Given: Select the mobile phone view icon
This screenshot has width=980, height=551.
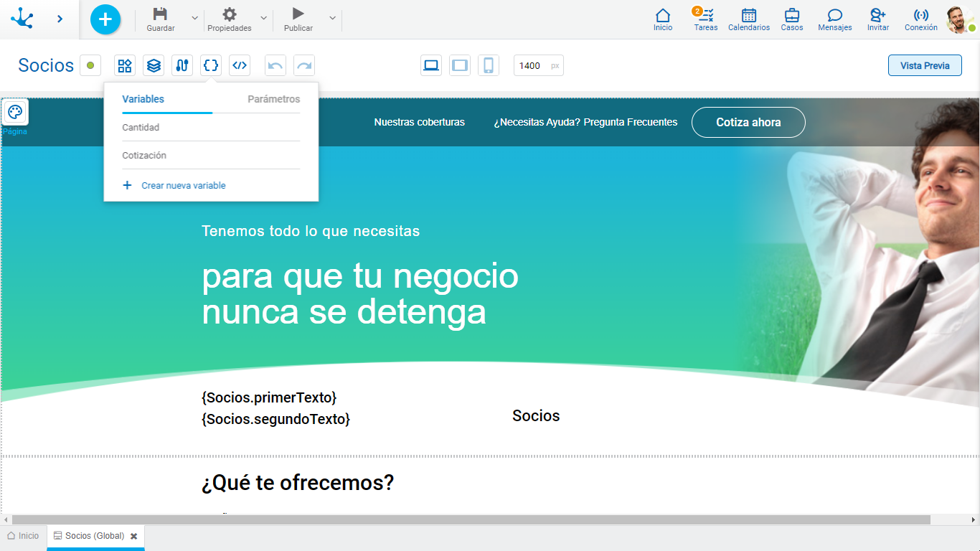Looking at the screenshot, I should (489, 65).
